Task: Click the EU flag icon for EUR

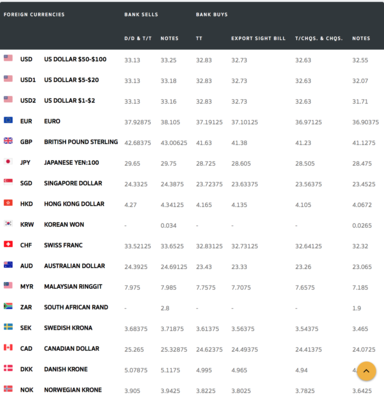Action: tap(8, 120)
